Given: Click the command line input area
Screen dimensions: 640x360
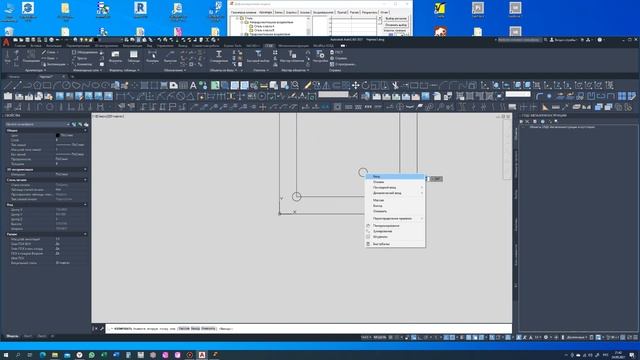Looking at the screenshot, I should click(309, 328).
